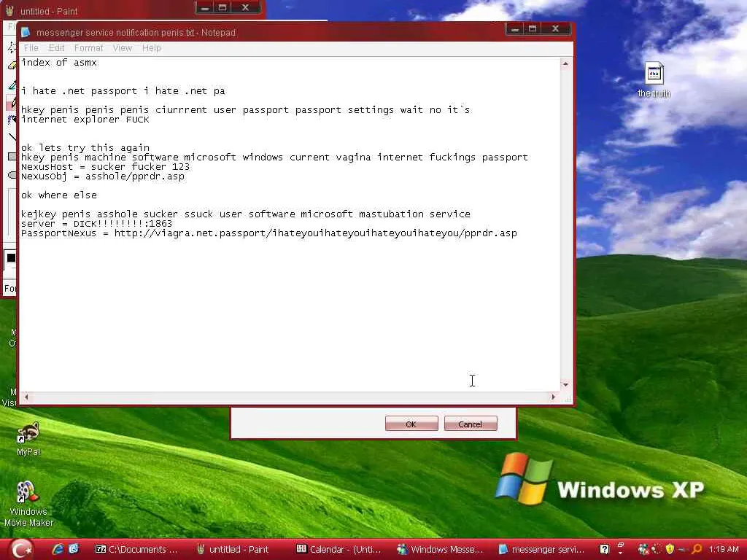Switch to messenger service Notepad taskbar button

[x=541, y=550]
